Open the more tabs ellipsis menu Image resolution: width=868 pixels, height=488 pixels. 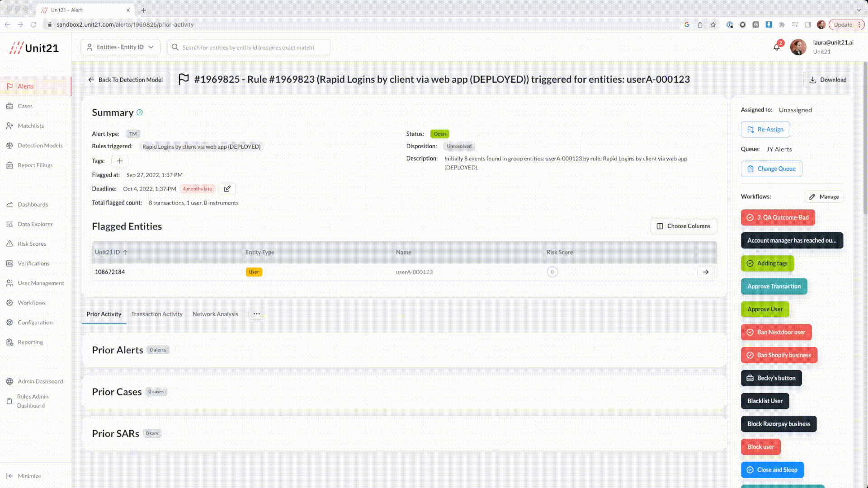click(x=256, y=314)
